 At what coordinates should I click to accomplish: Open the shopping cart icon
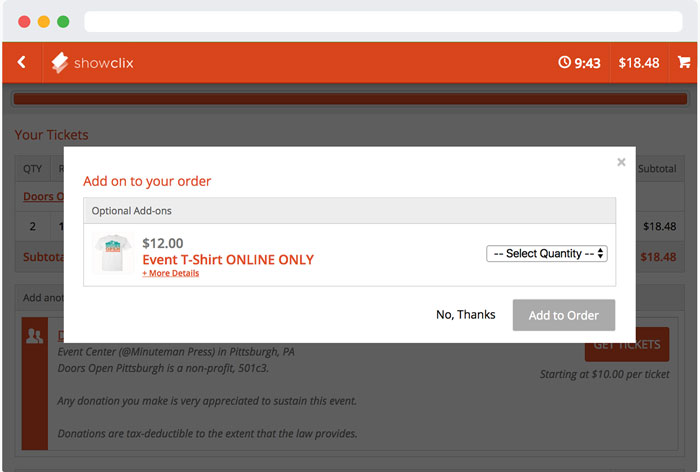pyautogui.click(x=684, y=62)
